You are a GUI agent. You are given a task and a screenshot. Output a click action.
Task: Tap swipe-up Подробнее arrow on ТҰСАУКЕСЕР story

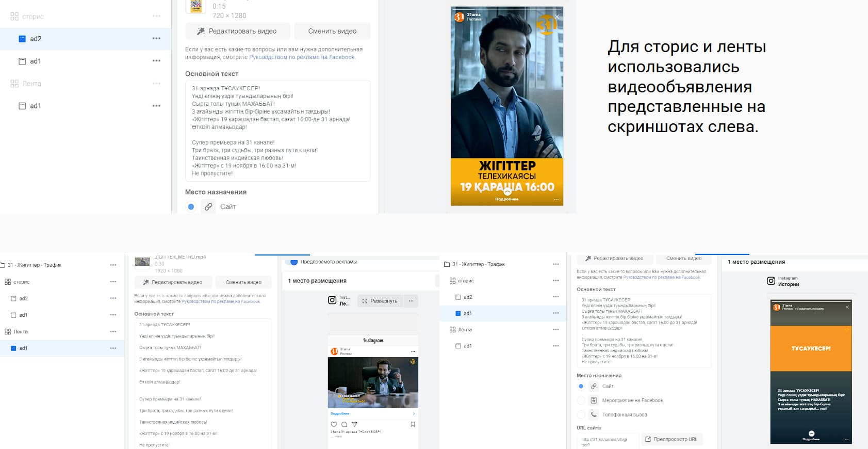click(x=811, y=434)
